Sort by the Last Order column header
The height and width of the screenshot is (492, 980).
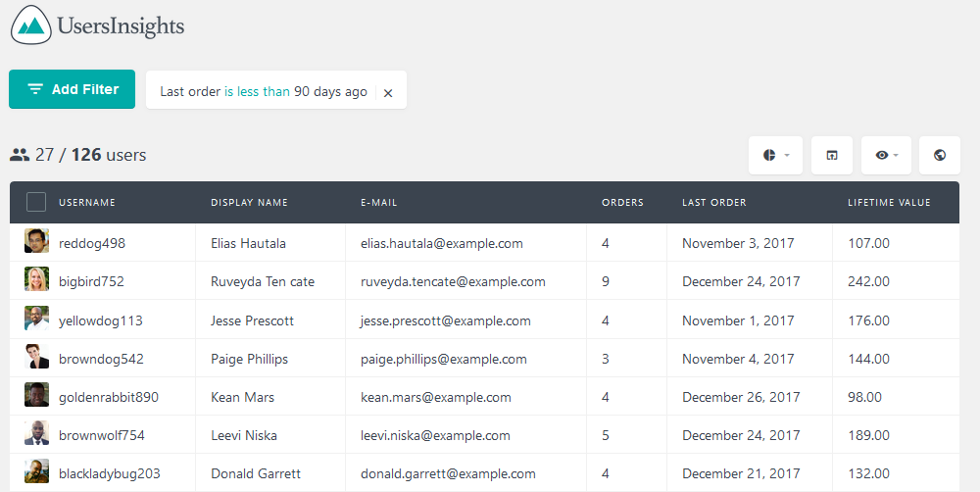(x=714, y=203)
